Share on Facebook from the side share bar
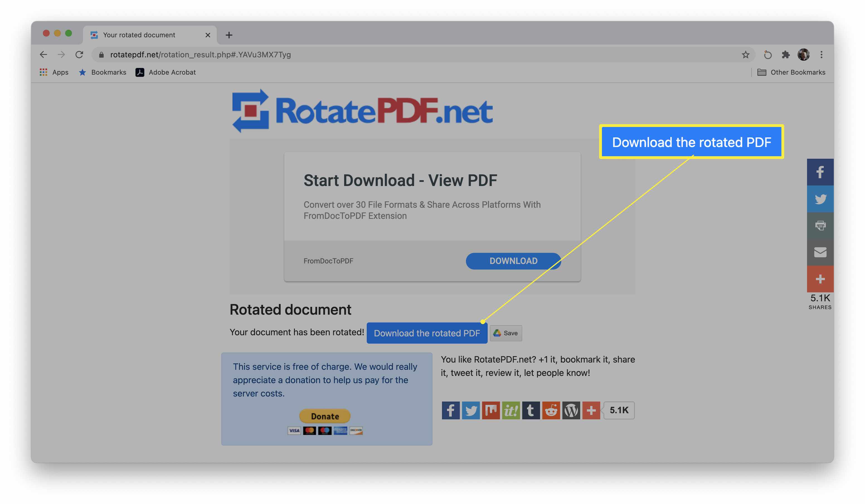Image resolution: width=865 pixels, height=504 pixels. tap(820, 172)
